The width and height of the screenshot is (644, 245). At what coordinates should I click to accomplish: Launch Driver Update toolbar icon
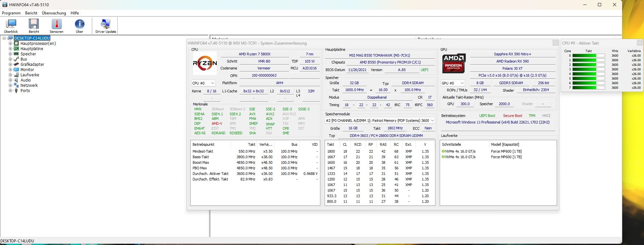106,26
